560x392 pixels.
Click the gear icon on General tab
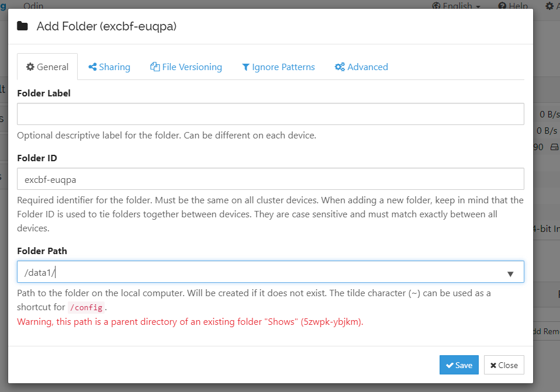[30, 67]
